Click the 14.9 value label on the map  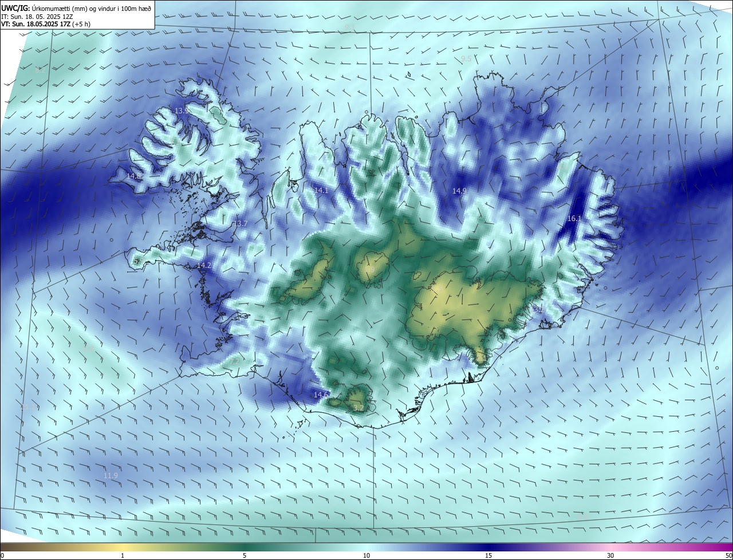tap(459, 191)
